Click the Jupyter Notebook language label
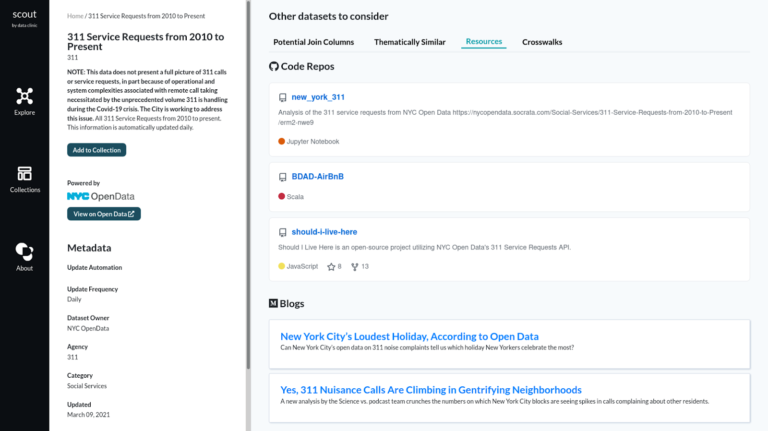The width and height of the screenshot is (768, 431). pos(312,142)
